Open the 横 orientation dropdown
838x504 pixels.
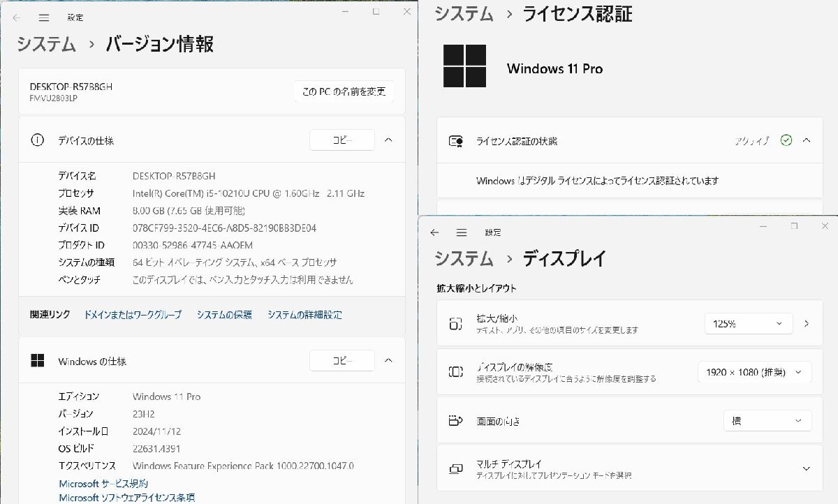(x=767, y=421)
